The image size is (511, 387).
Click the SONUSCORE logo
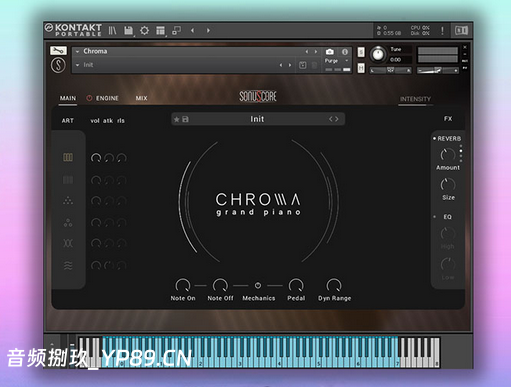[258, 96]
